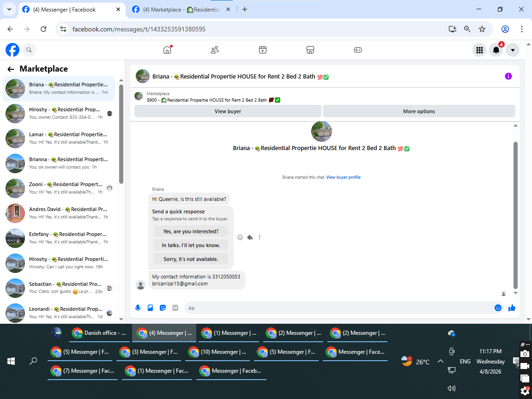This screenshot has width=532, height=399.
Task: Open the Gaming controller icon
Action: click(x=358, y=50)
